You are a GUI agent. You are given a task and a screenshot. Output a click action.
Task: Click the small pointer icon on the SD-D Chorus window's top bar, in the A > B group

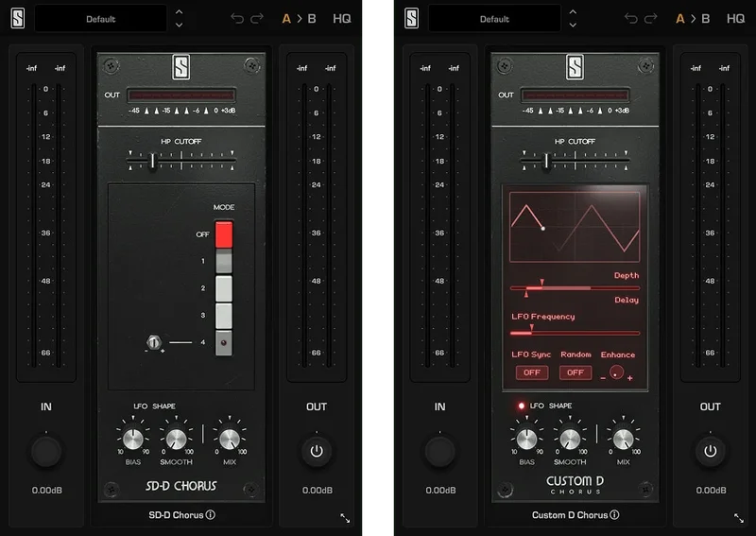tap(300, 19)
